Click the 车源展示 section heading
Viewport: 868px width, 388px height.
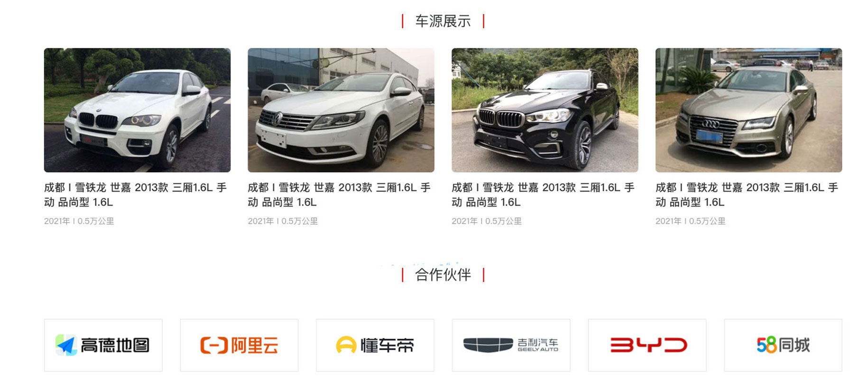click(x=443, y=21)
